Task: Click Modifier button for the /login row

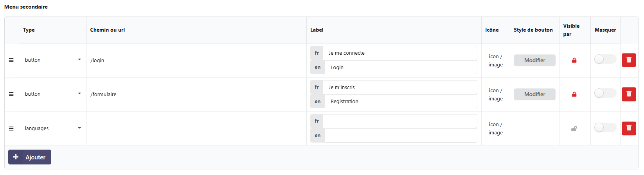Action: point(534,60)
